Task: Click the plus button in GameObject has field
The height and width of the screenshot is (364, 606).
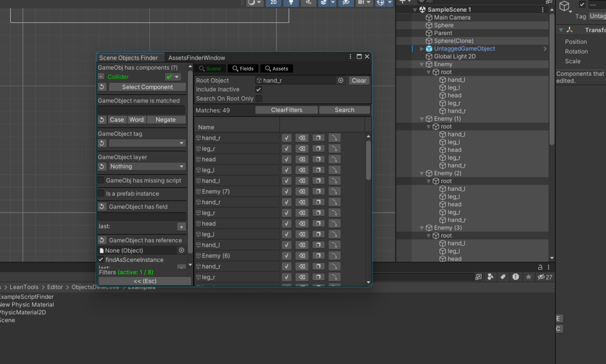Action: pos(181,227)
